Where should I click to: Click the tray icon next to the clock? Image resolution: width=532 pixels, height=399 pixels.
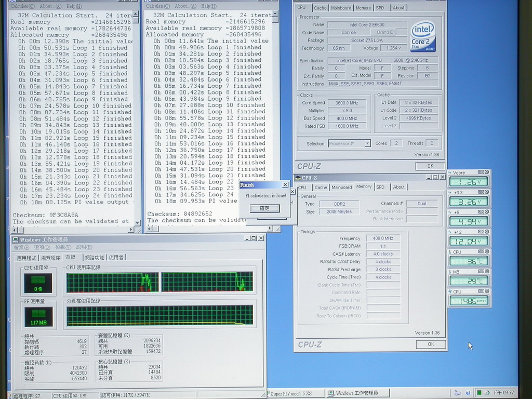point(487,393)
